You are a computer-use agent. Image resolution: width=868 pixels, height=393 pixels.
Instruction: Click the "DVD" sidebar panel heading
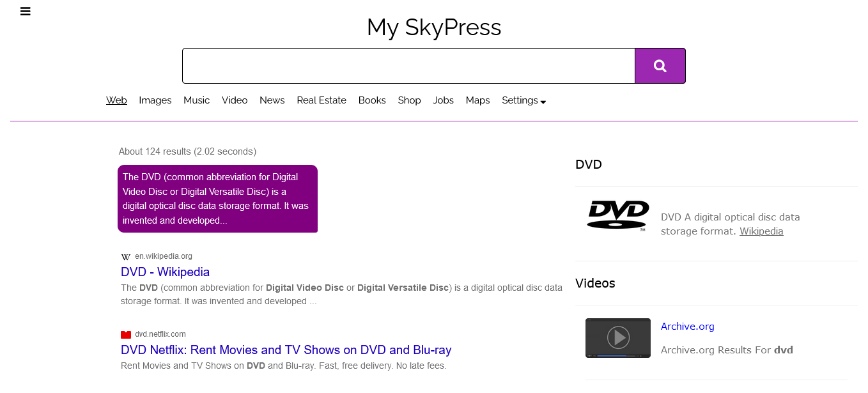tap(589, 164)
